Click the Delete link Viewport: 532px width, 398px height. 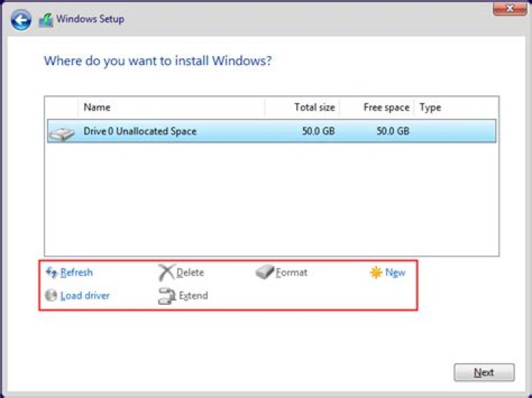190,272
